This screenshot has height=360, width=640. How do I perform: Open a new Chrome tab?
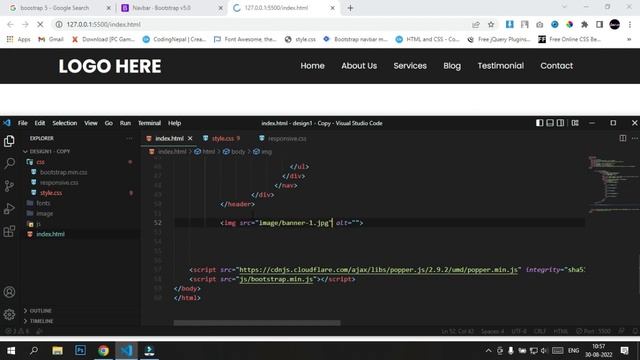(x=350, y=8)
